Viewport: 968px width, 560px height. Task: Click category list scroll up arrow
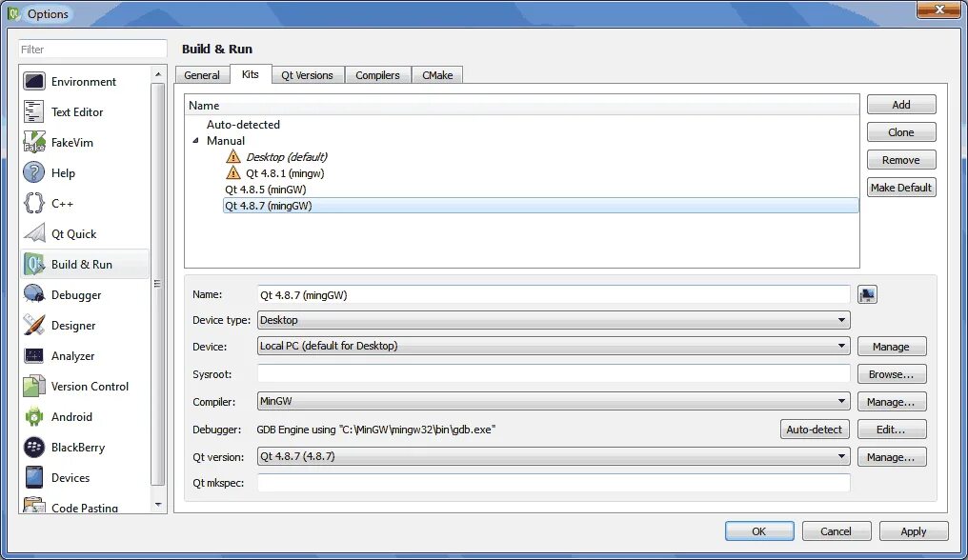tap(158, 74)
